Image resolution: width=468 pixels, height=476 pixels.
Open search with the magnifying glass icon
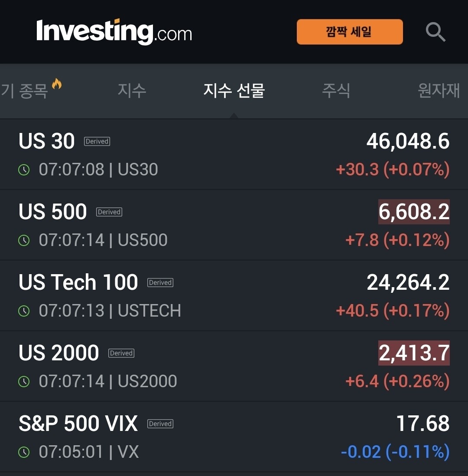[435, 32]
